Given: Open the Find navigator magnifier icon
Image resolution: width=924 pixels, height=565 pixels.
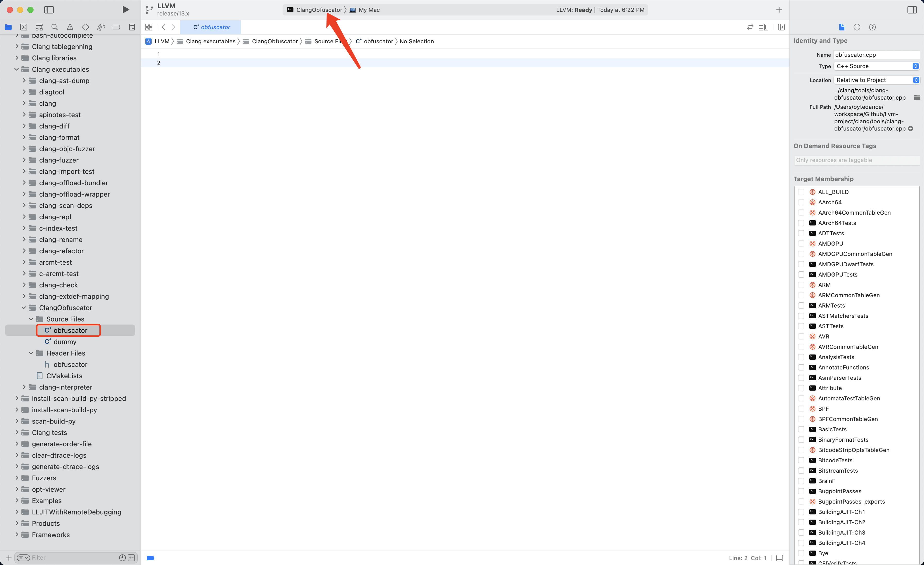Looking at the screenshot, I should [x=55, y=27].
